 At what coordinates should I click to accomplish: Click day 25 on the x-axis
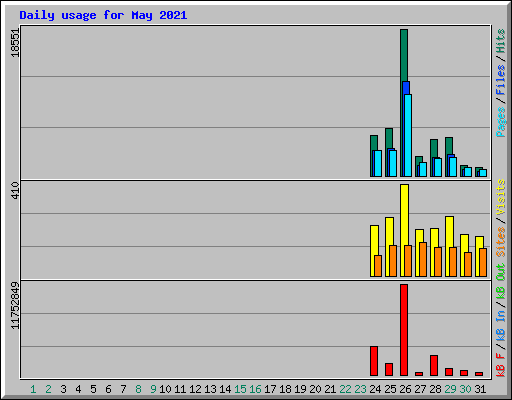pos(390,389)
